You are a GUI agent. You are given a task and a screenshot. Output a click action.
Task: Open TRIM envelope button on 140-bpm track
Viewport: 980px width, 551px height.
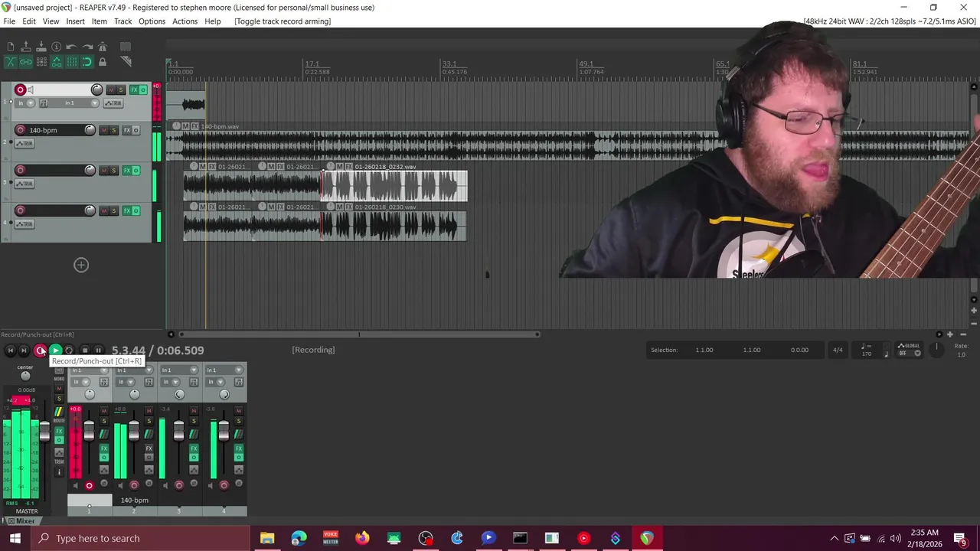tap(25, 143)
